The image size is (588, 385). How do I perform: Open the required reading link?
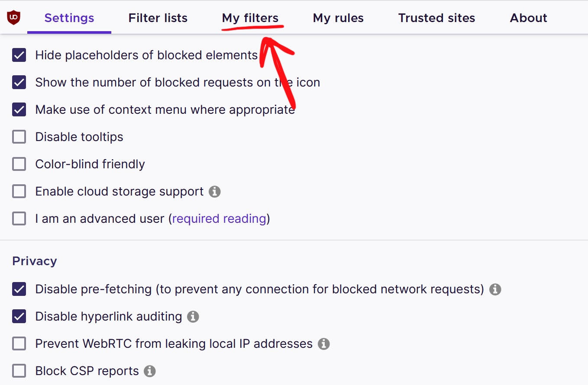tap(220, 218)
